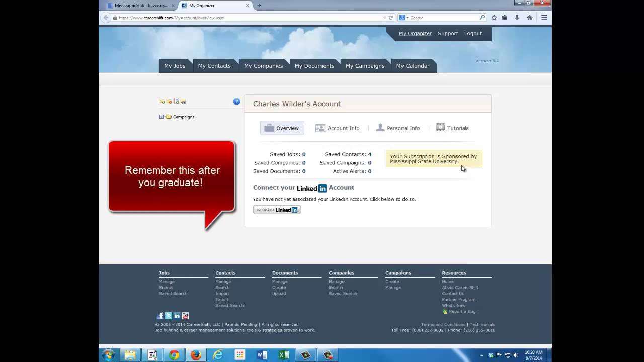Open Windows Explorer folder in taskbar
The height and width of the screenshot is (362, 644).
pos(130,355)
